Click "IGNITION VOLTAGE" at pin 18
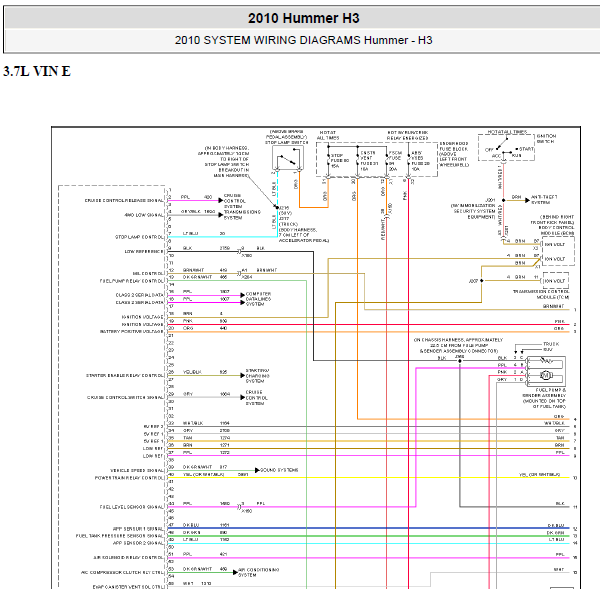 click(142, 317)
